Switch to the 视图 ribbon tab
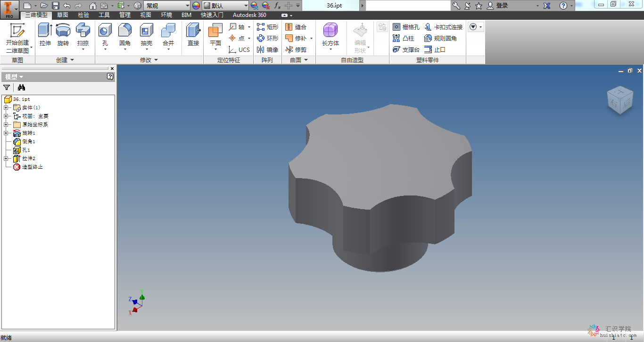Screen dimensions: 644x342 146,15
